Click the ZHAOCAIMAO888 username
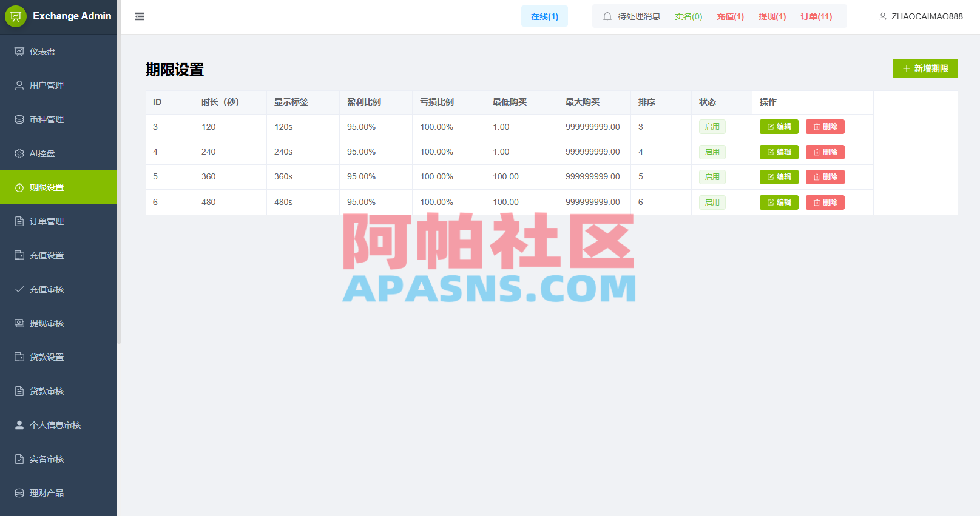 coord(927,16)
